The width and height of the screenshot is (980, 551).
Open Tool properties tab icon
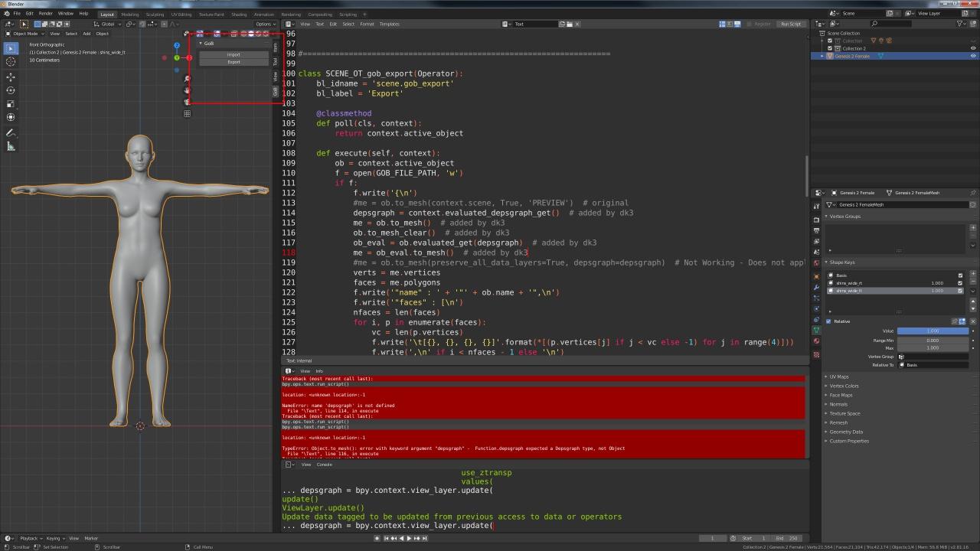click(816, 207)
